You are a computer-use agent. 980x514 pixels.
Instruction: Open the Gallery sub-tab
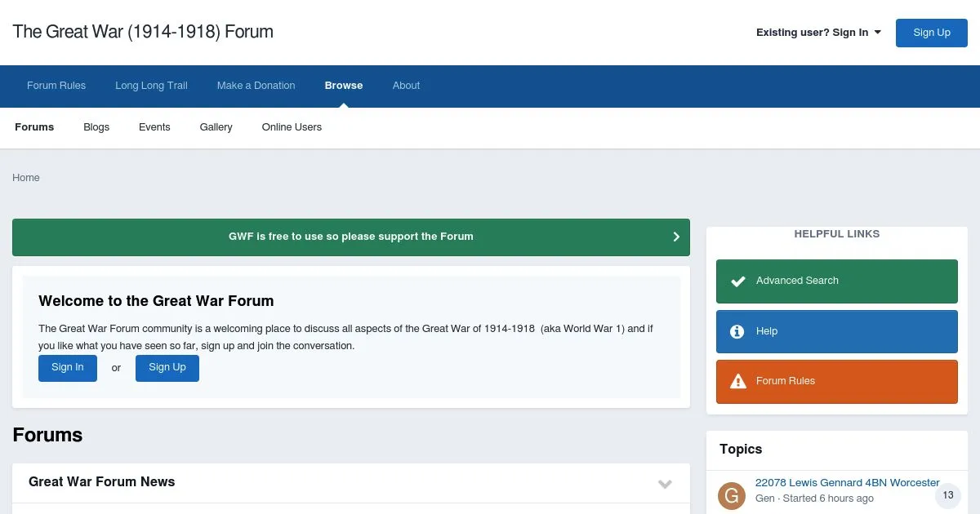click(x=216, y=127)
